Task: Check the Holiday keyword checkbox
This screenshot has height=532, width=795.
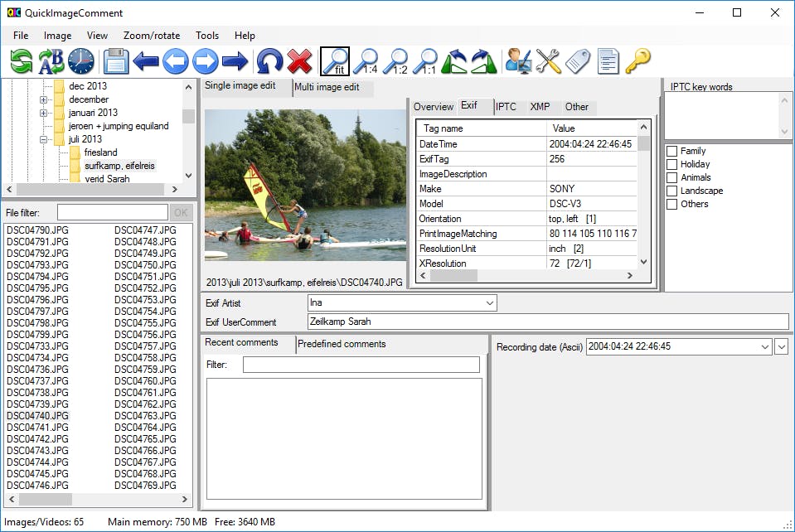Action: pyautogui.click(x=672, y=164)
